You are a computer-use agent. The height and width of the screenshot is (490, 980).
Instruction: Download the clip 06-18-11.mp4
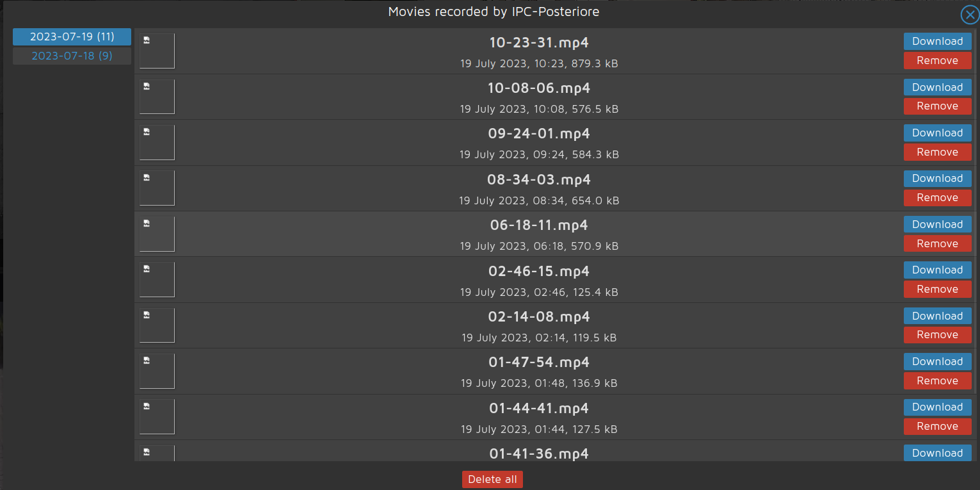(x=937, y=224)
